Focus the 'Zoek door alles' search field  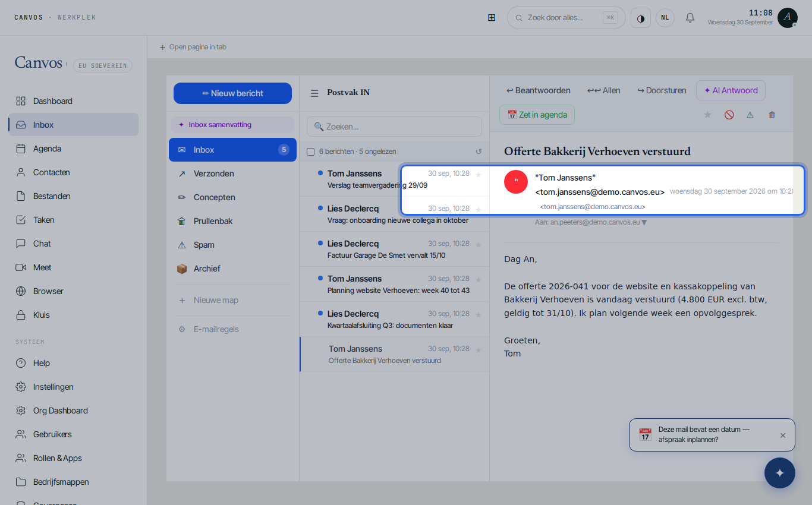pos(566,18)
